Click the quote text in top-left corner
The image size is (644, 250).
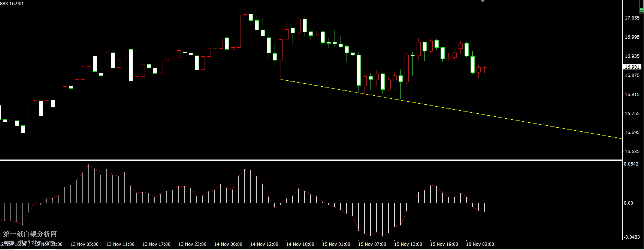[x=12, y=4]
